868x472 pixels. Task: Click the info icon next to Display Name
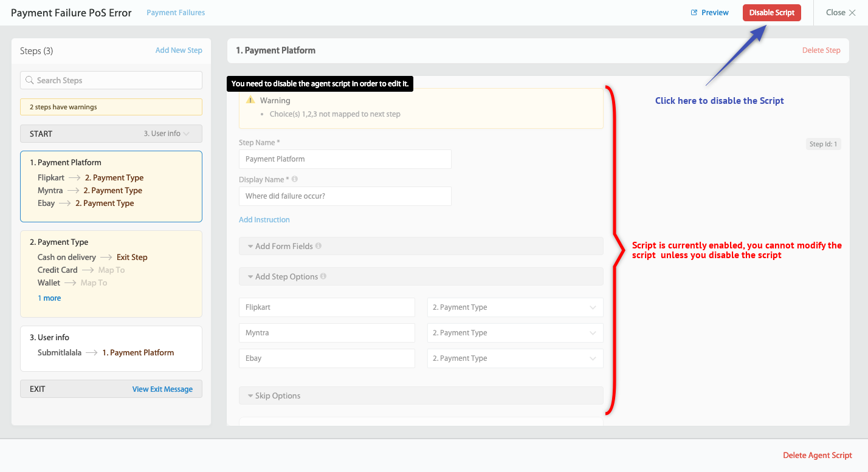[x=294, y=179]
